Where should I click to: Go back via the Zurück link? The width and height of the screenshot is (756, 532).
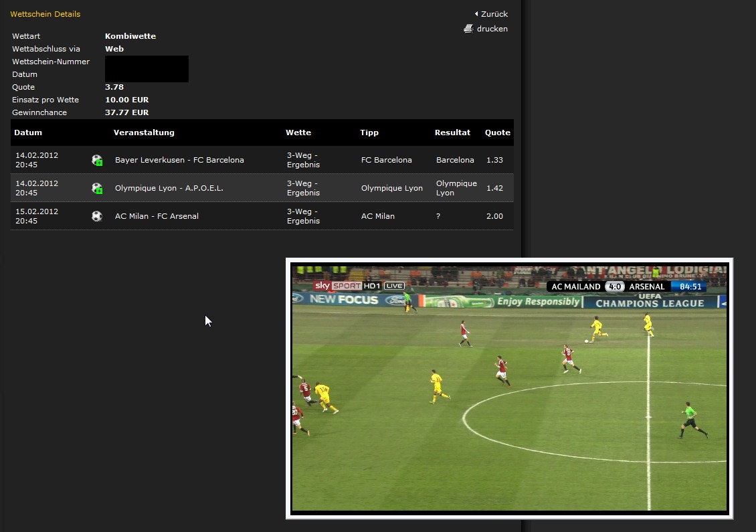[491, 14]
